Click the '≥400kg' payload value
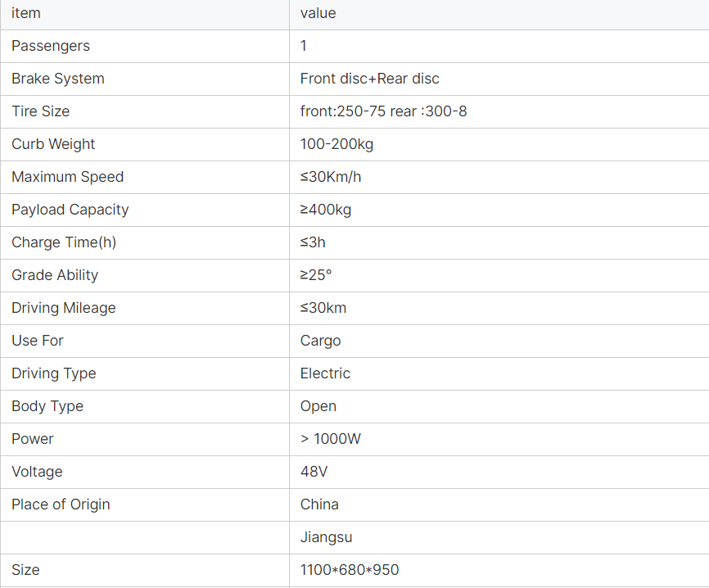709x588 pixels. [x=325, y=210]
